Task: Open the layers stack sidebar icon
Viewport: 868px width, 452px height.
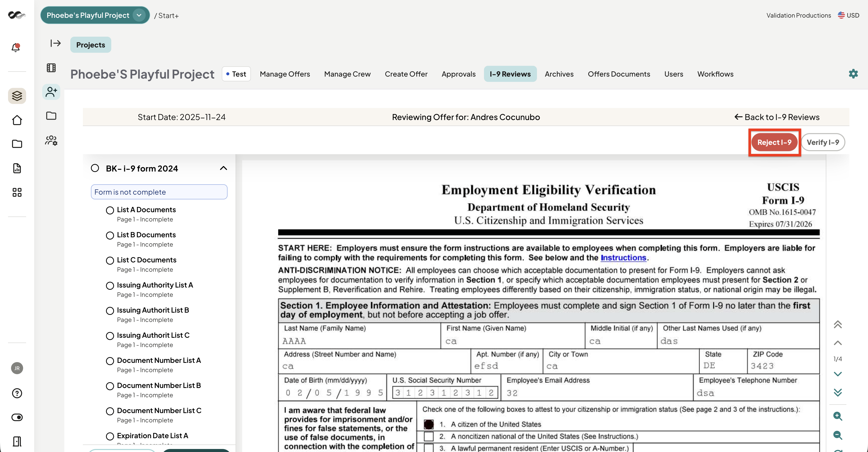Action: 17,96
